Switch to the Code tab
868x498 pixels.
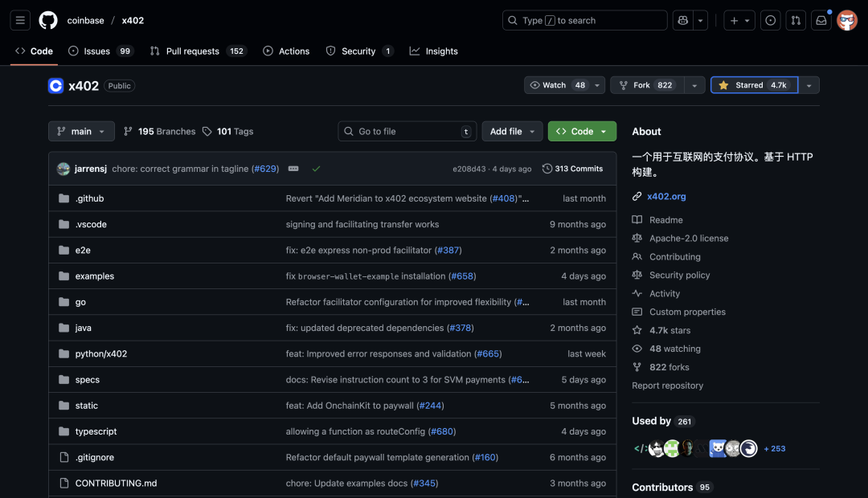pos(35,51)
